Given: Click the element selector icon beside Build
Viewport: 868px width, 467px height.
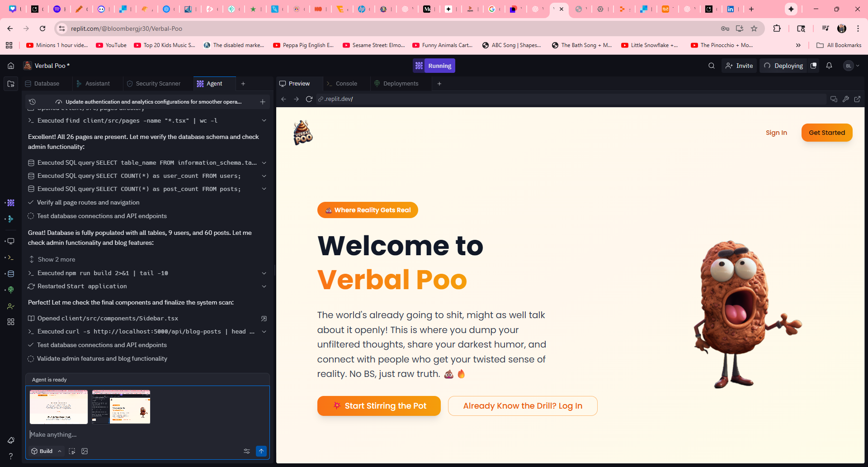Looking at the screenshot, I should 72,451.
